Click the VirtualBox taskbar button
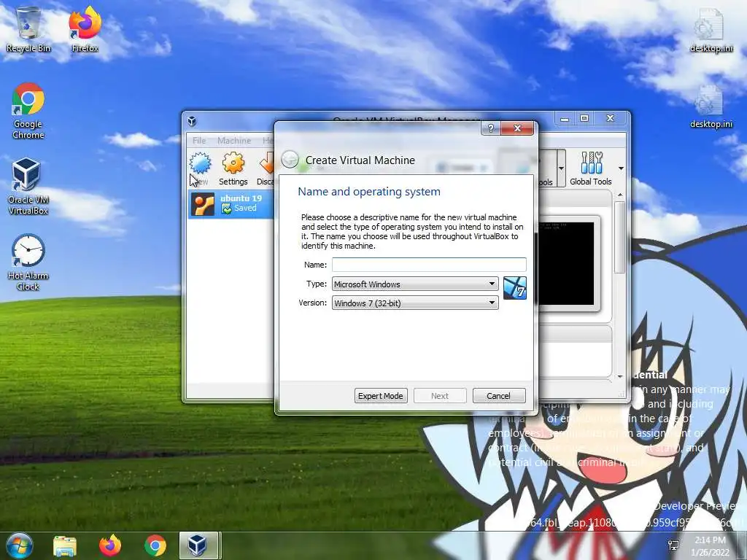 pos(198,545)
